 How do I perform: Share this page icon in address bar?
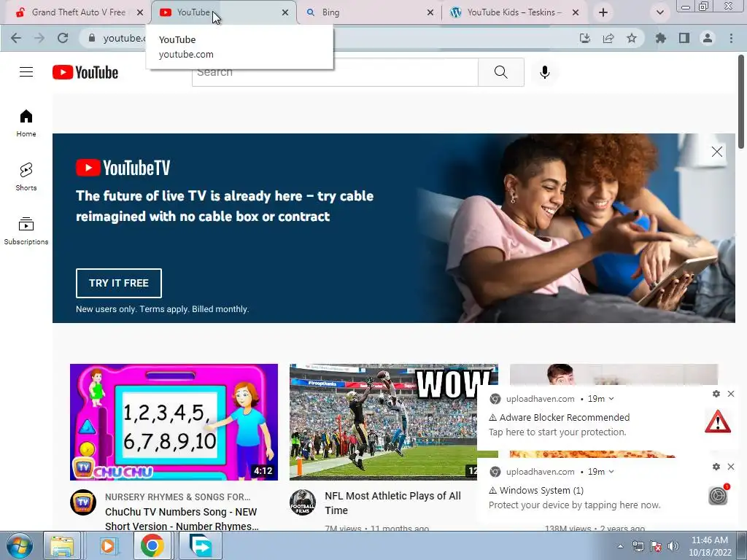click(608, 38)
